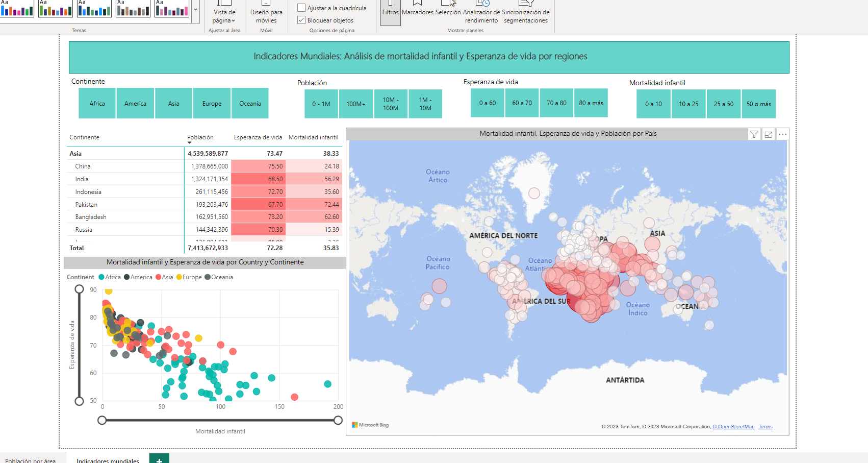Open more options on map visual

tap(782, 134)
